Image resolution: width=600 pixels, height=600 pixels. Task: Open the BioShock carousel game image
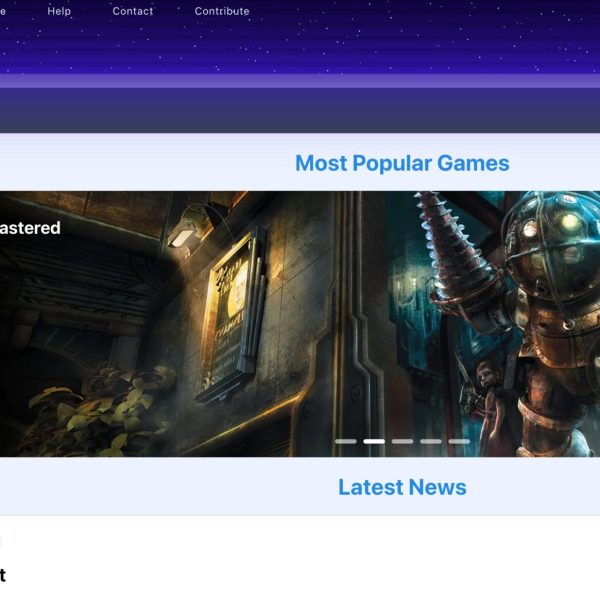[300, 324]
